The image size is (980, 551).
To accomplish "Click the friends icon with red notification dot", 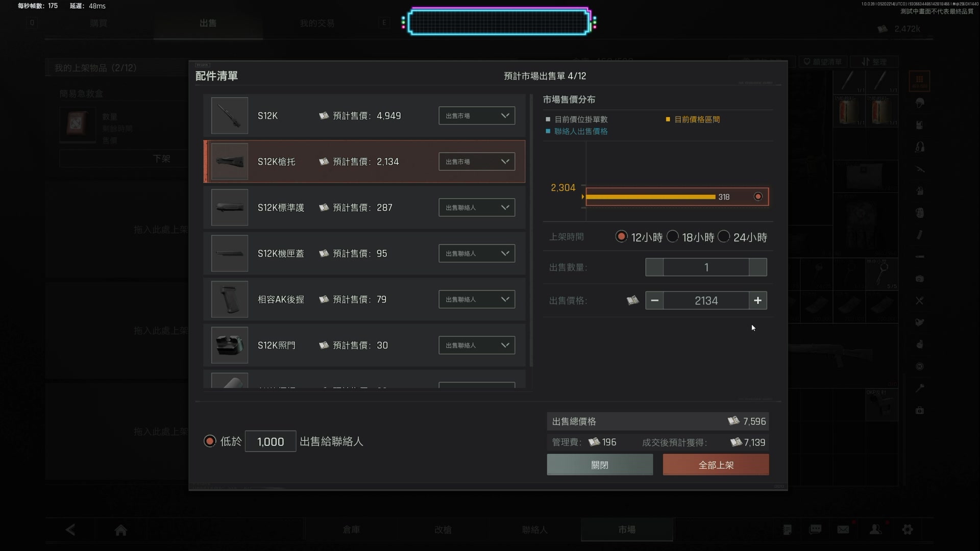I will 875,530.
